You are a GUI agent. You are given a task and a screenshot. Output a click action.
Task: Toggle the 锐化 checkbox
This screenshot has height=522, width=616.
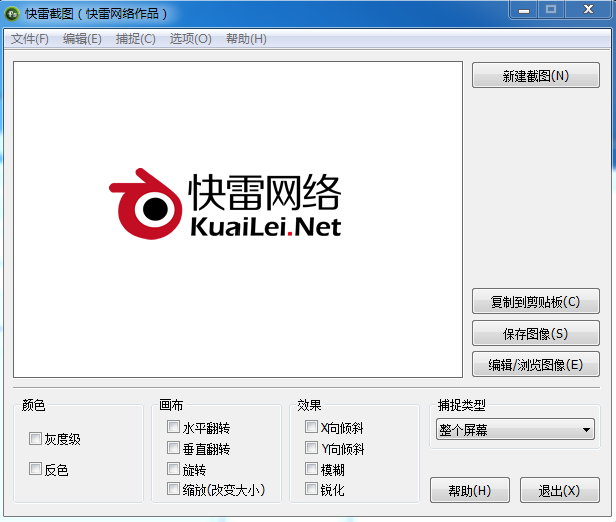coord(311,489)
